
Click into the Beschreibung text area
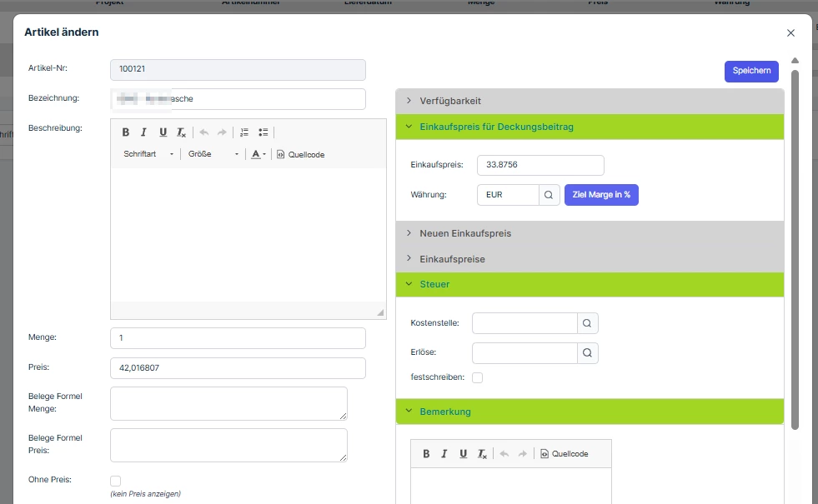[x=248, y=235]
